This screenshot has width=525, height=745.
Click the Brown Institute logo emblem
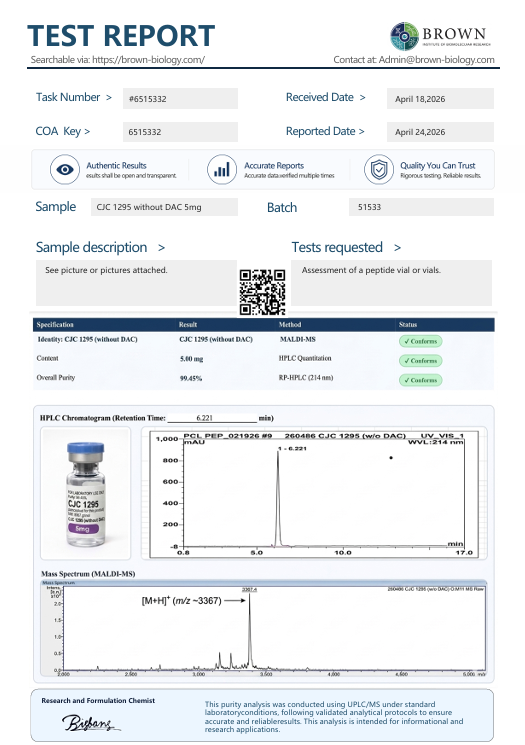(404, 36)
